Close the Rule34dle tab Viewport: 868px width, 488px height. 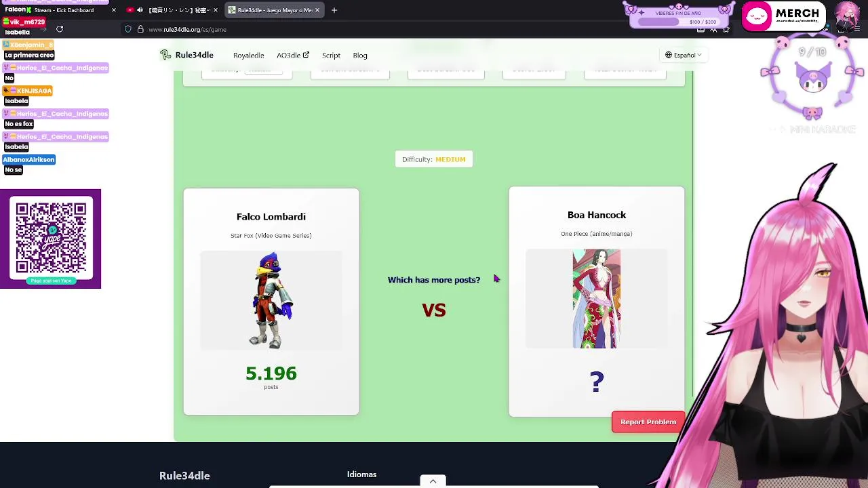(317, 10)
